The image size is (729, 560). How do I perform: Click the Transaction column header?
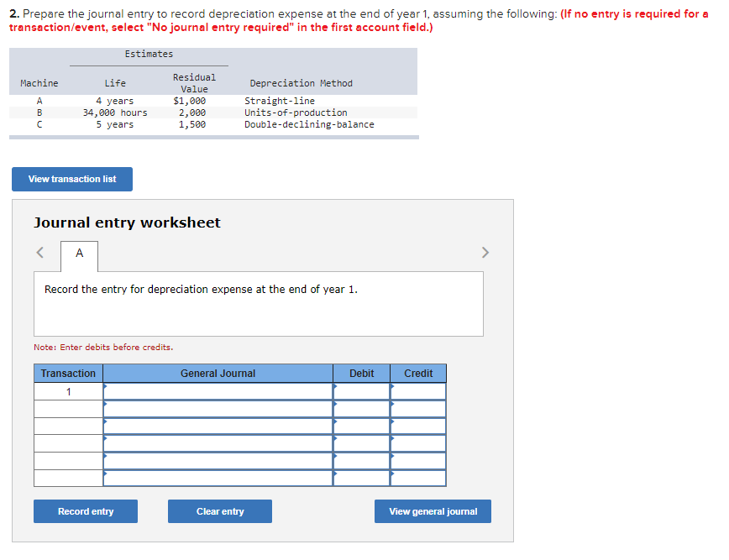[68, 373]
